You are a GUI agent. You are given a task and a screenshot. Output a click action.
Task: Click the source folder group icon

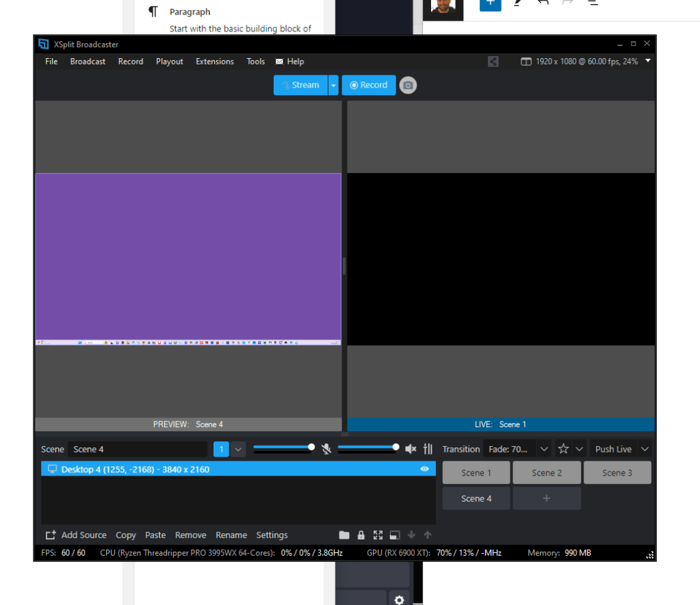pyautogui.click(x=344, y=535)
